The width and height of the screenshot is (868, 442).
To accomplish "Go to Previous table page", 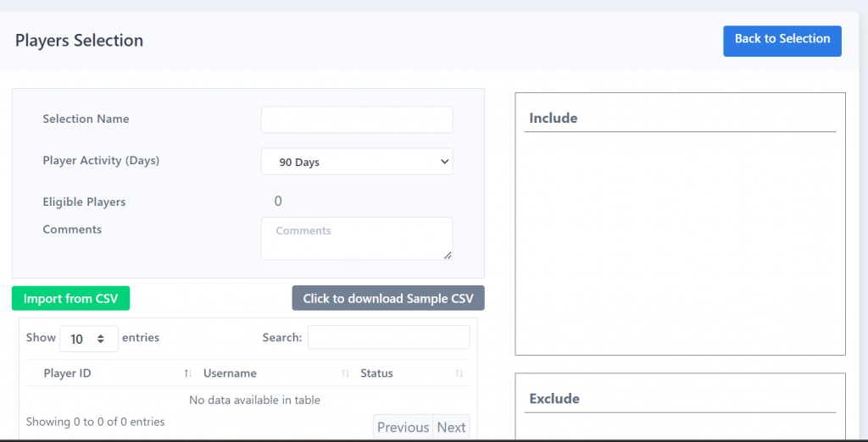I will (403, 427).
